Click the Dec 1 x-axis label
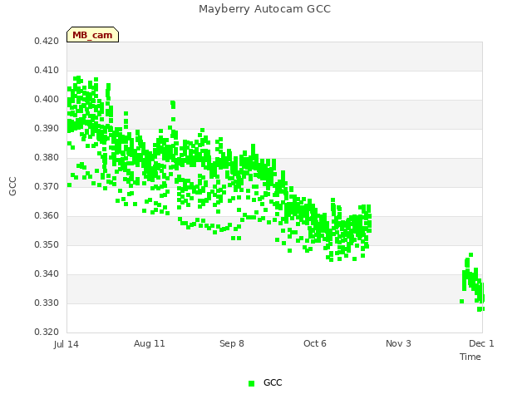532x399 pixels. pos(481,343)
